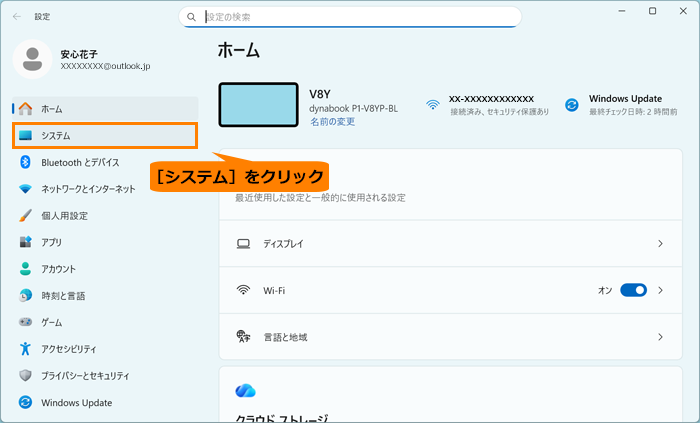The image size is (700, 423).
Task: Open プライバシーとセキュリティ in the sidebar
Action: pos(105,375)
